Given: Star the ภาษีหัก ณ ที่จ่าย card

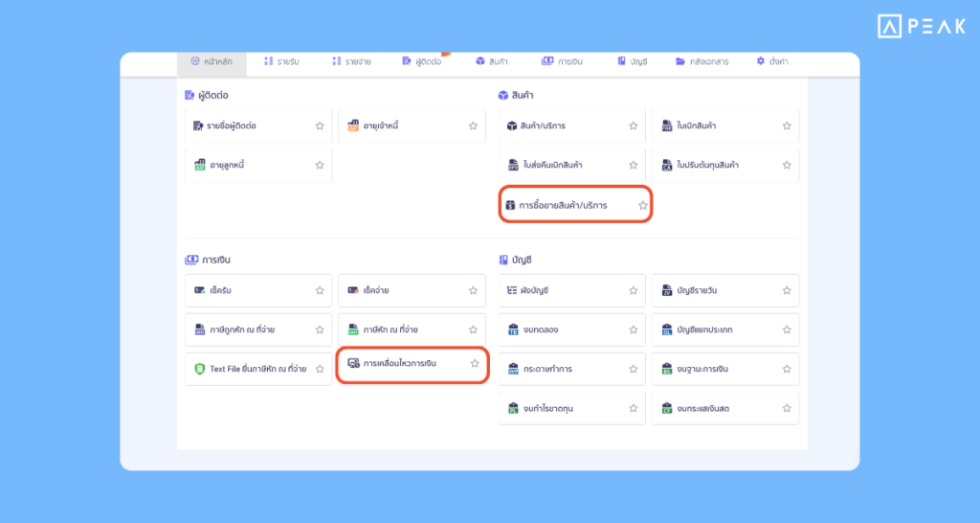Looking at the screenshot, I should click(x=473, y=330).
